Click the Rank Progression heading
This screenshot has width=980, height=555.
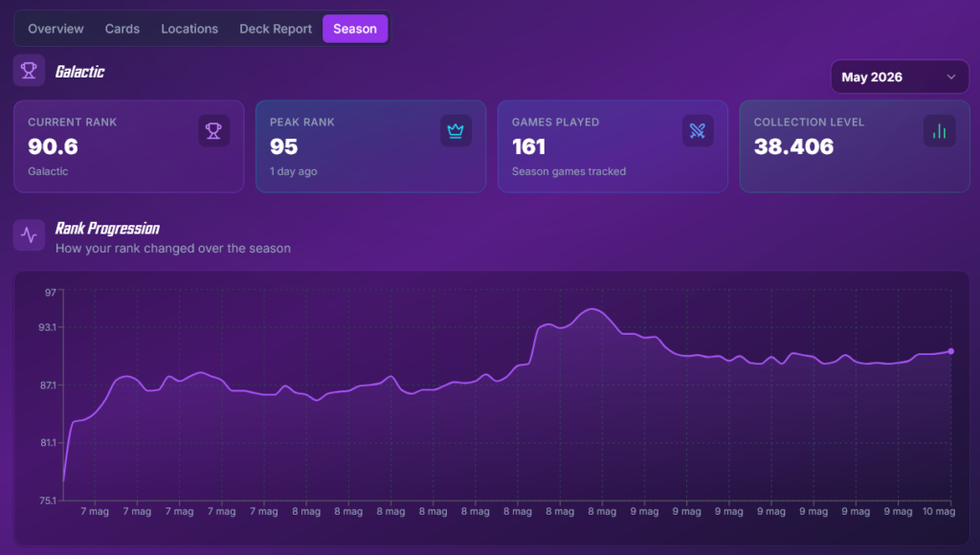pyautogui.click(x=107, y=228)
